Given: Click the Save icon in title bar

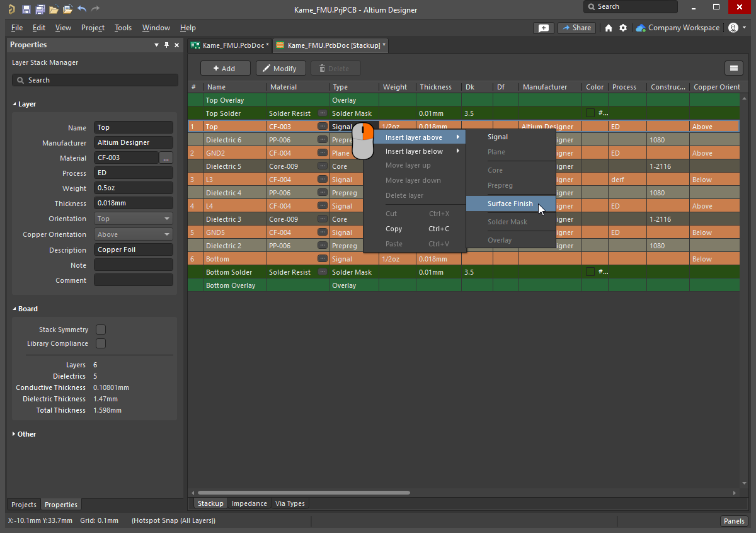Looking at the screenshot, I should 26,9.
